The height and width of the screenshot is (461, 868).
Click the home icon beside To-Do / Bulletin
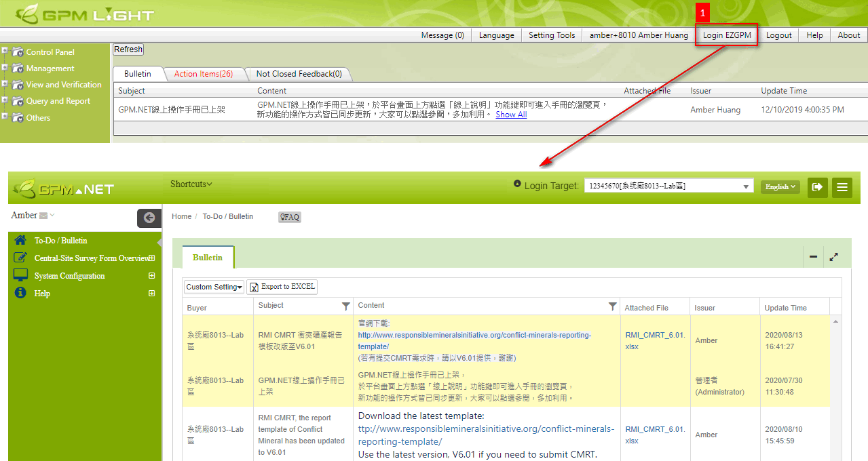[20, 240]
